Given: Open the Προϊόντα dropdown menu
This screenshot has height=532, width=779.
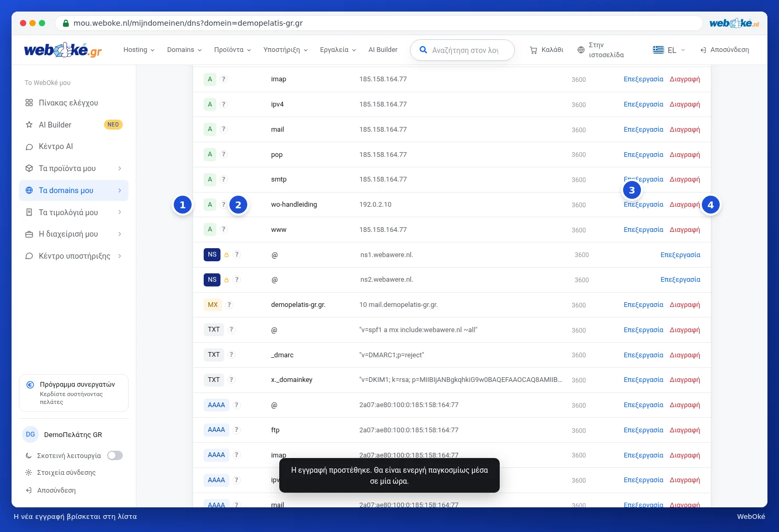Looking at the screenshot, I should (233, 50).
